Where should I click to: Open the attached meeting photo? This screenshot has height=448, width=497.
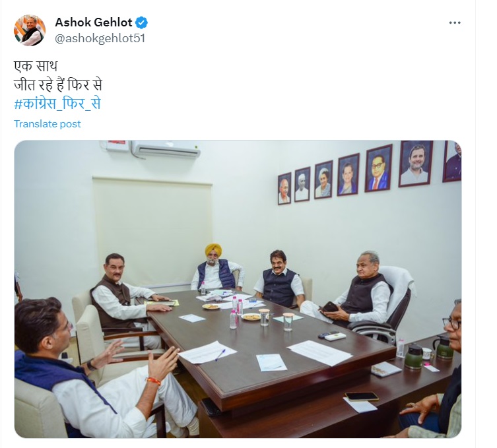click(238, 289)
